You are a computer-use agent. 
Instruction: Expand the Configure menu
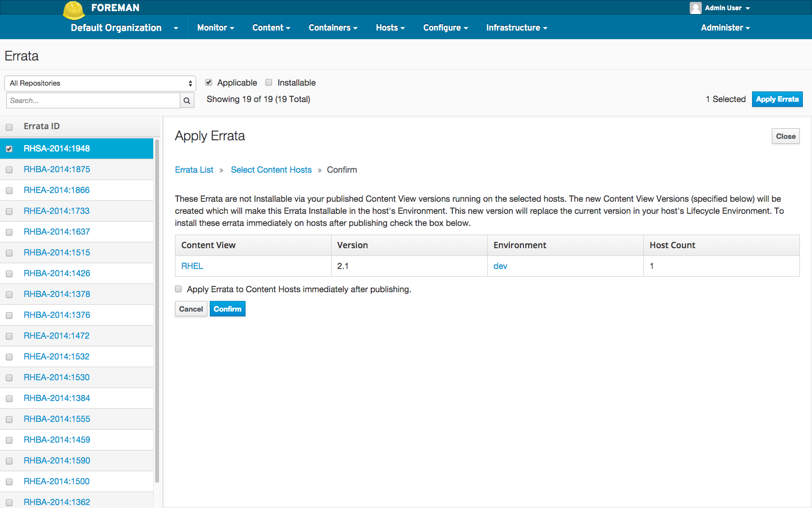coord(446,28)
